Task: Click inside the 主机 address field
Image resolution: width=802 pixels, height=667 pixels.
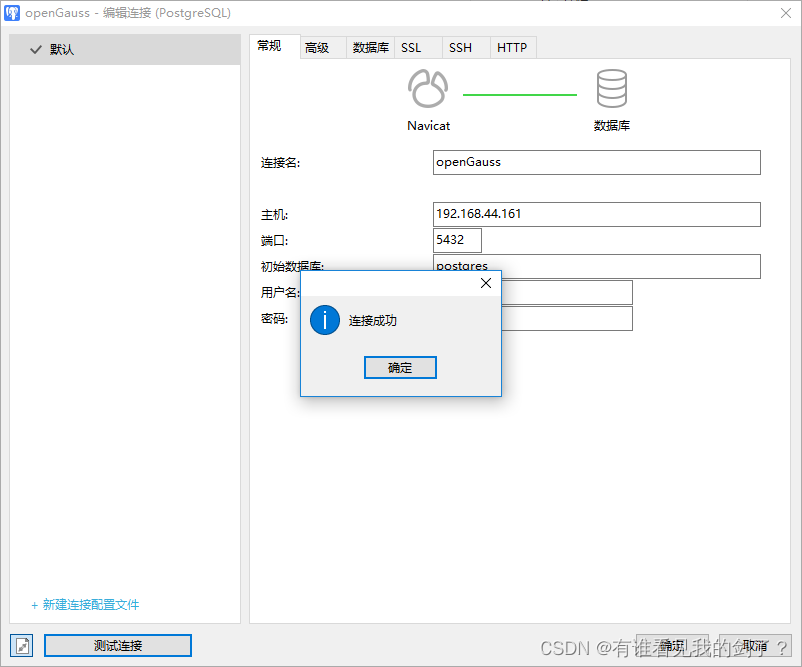Action: pyautogui.click(x=596, y=214)
